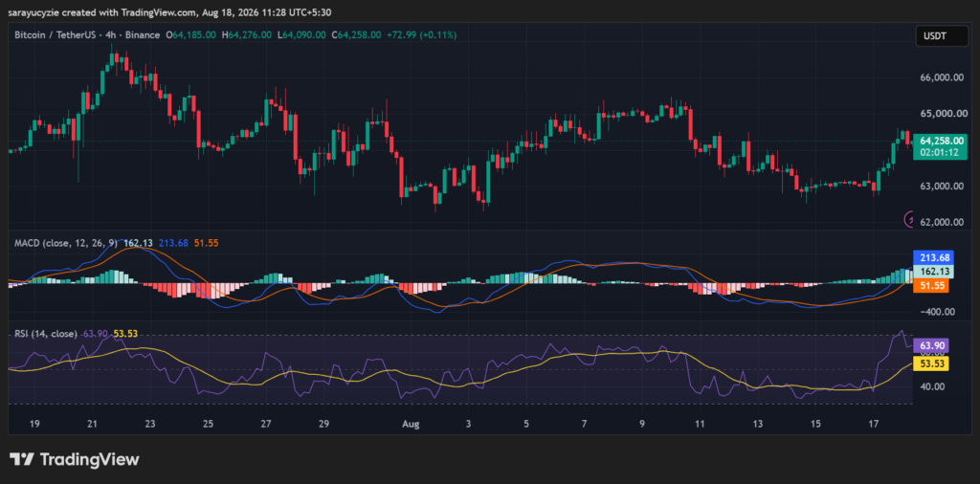Click the change value +72.99 (+0.11%)

[x=422, y=35]
